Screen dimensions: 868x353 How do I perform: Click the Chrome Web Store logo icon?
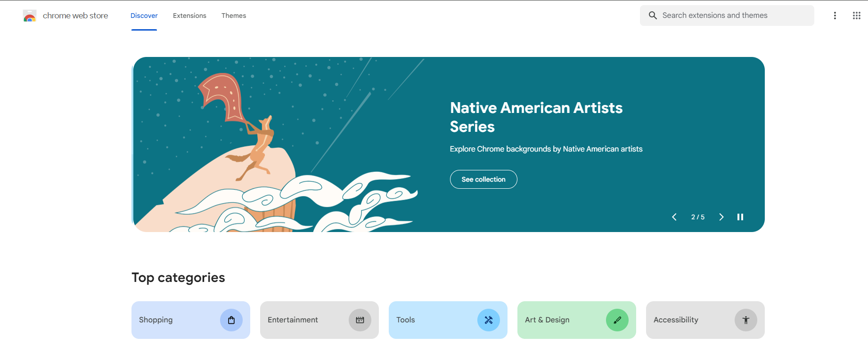click(x=29, y=15)
